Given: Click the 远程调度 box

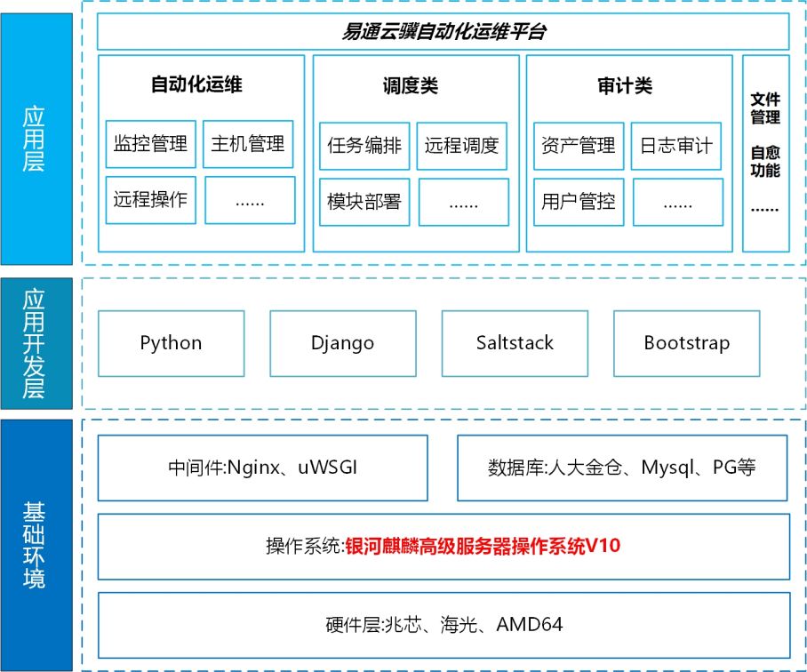Looking at the screenshot, I should [x=462, y=146].
